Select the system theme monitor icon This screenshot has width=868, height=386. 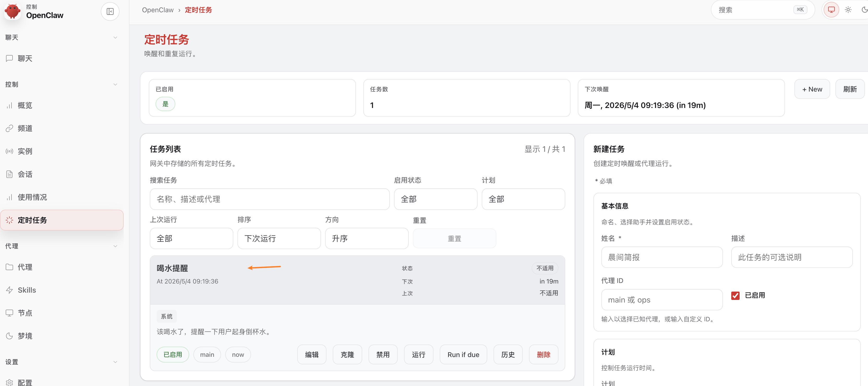[x=831, y=10]
